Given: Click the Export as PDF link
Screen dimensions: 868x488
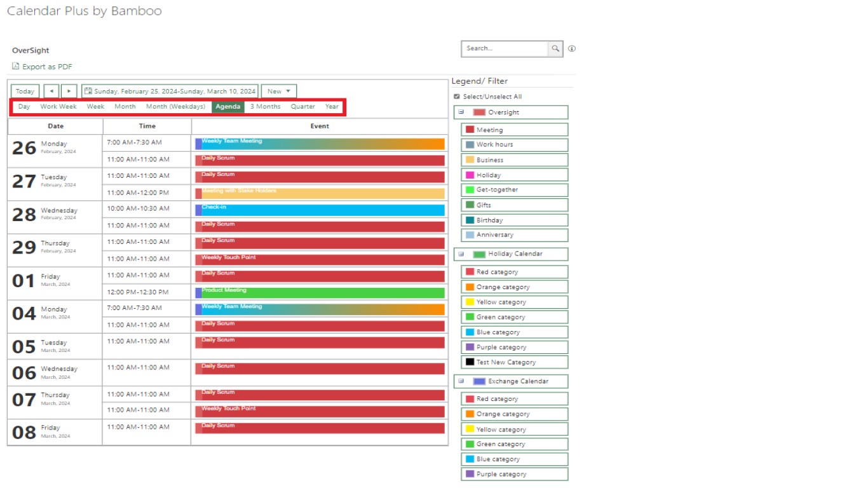Looking at the screenshot, I should 47,67.
